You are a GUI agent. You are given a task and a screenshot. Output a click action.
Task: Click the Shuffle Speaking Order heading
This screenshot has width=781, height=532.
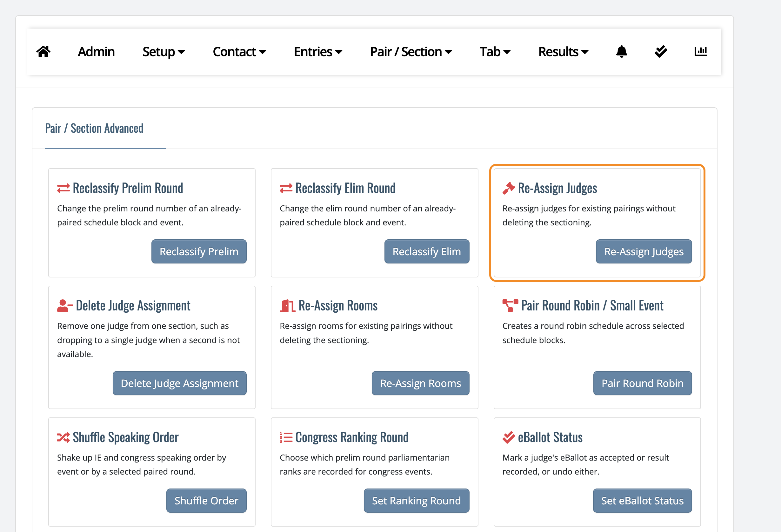[126, 437]
